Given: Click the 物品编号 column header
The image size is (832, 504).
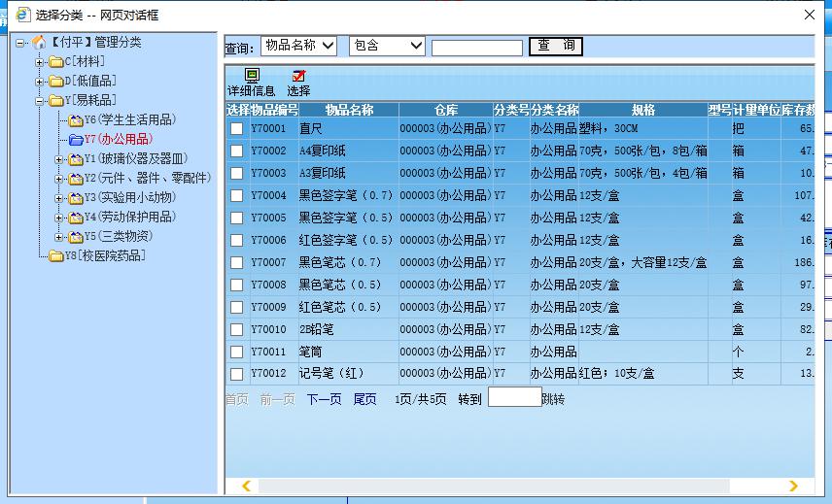Looking at the screenshot, I should (274, 110).
